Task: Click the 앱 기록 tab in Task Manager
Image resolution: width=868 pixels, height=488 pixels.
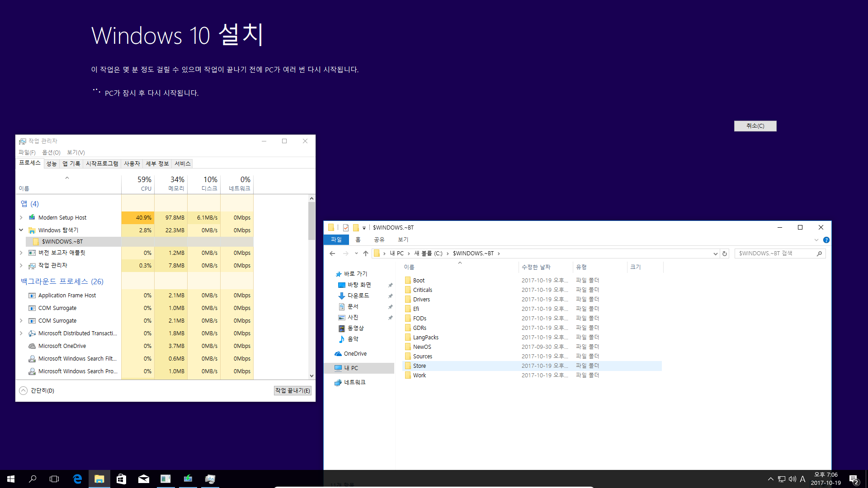Action: 71,163
